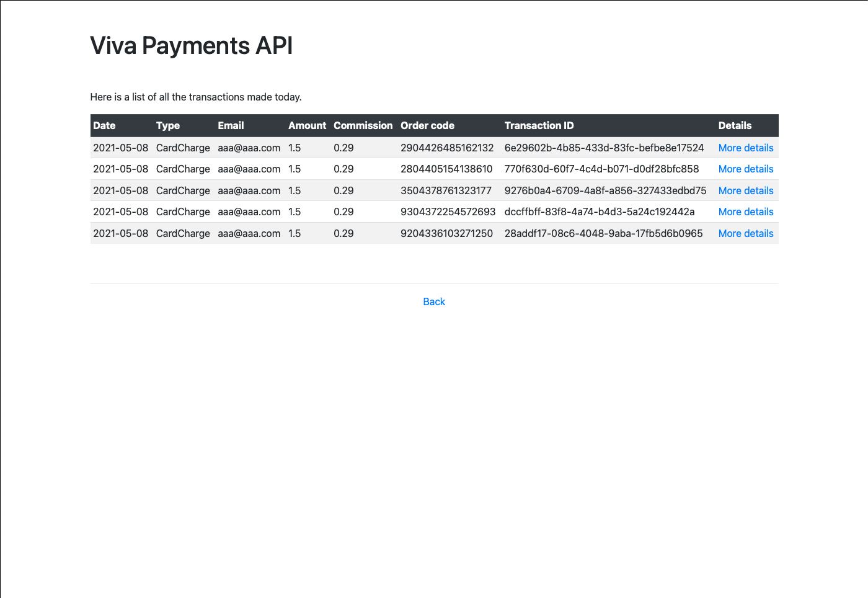Select order code 3504378761323177
868x598 pixels.
(x=446, y=190)
